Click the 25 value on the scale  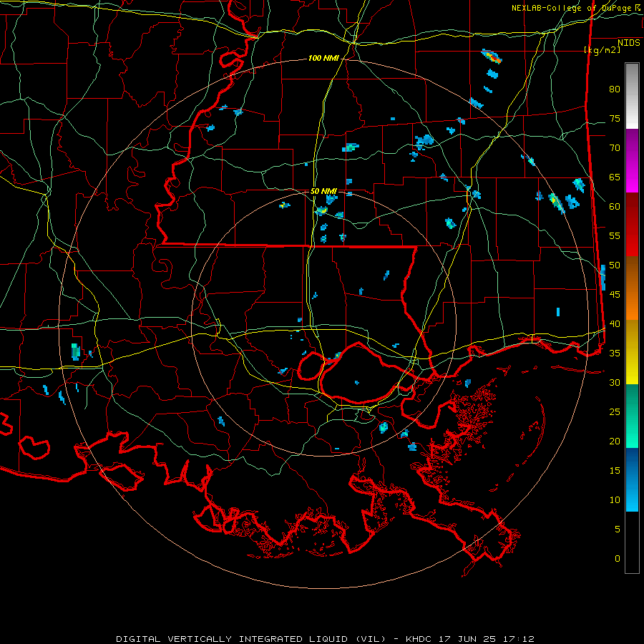[x=615, y=412]
